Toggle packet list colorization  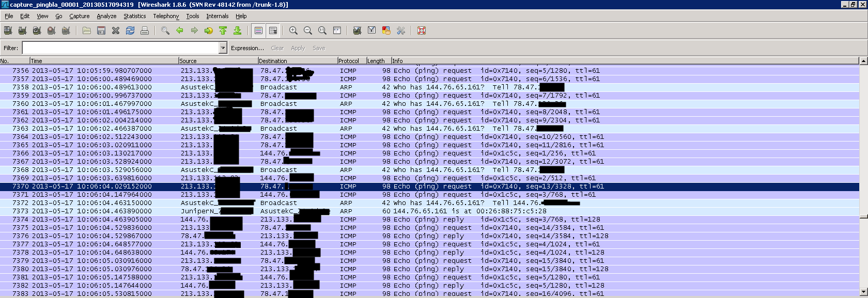click(258, 31)
